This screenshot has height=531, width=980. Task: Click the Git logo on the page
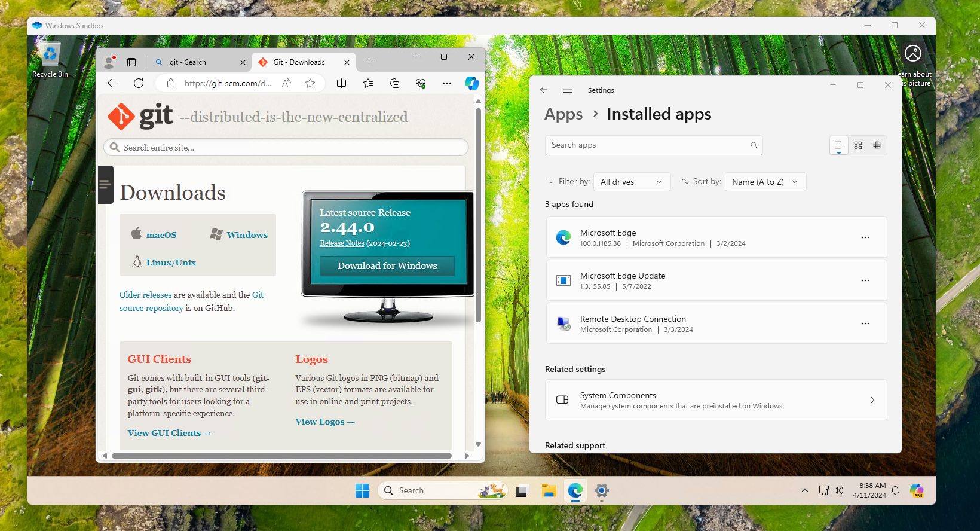tap(140, 116)
